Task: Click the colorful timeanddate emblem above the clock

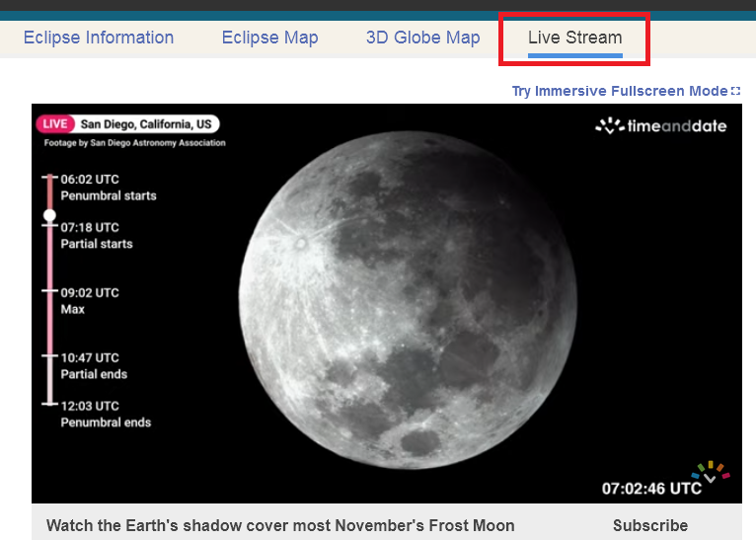Action: 711,471
